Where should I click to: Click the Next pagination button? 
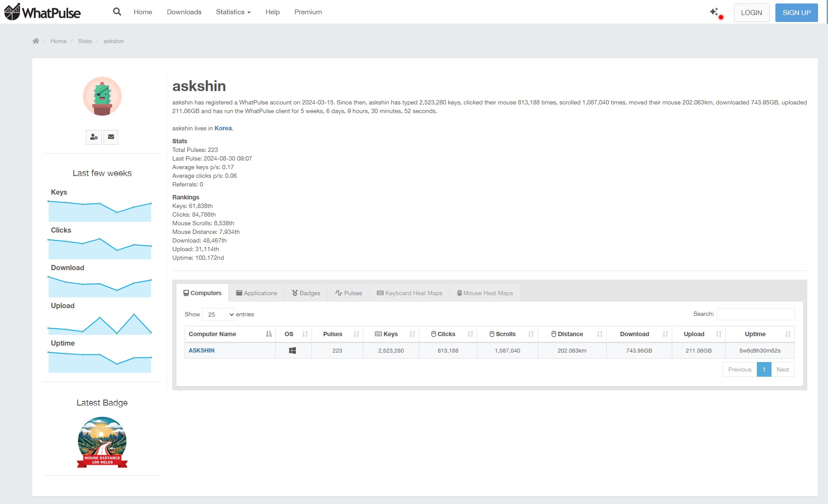pos(783,369)
